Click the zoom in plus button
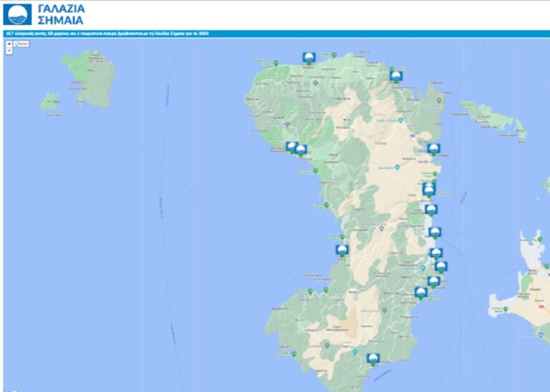The width and height of the screenshot is (550, 392). pos(9,44)
